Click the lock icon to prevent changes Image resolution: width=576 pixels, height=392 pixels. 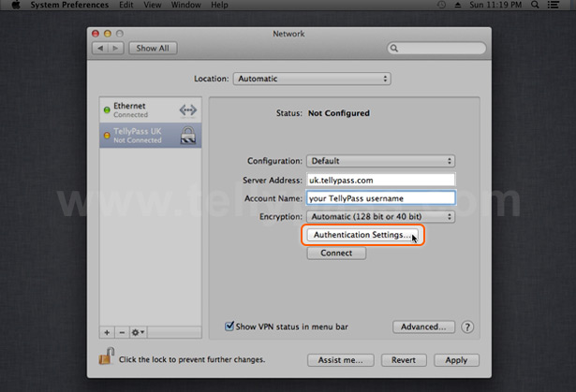click(x=107, y=356)
